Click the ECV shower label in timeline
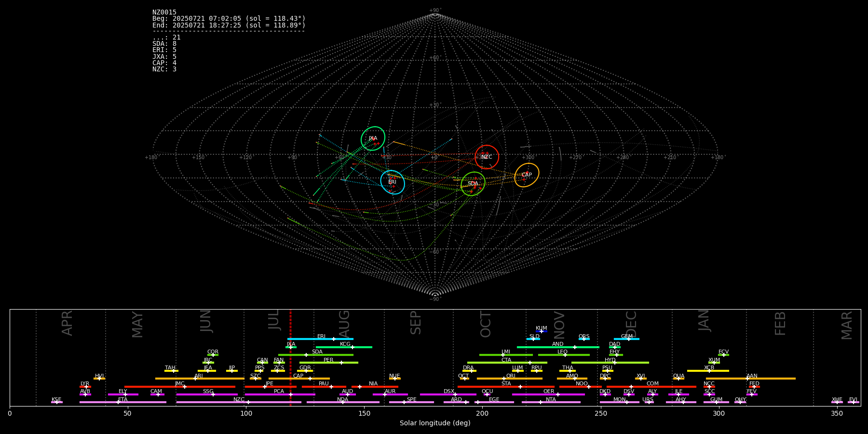 pyautogui.click(x=724, y=352)
